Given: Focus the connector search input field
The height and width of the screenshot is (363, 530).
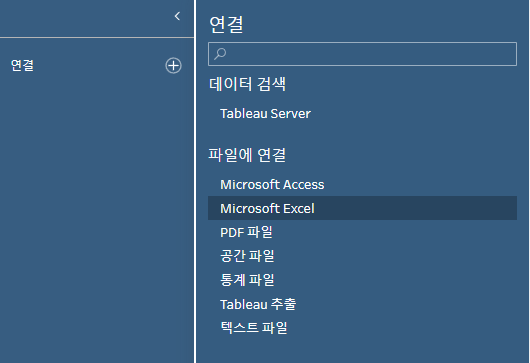Looking at the screenshot, I should (362, 54).
